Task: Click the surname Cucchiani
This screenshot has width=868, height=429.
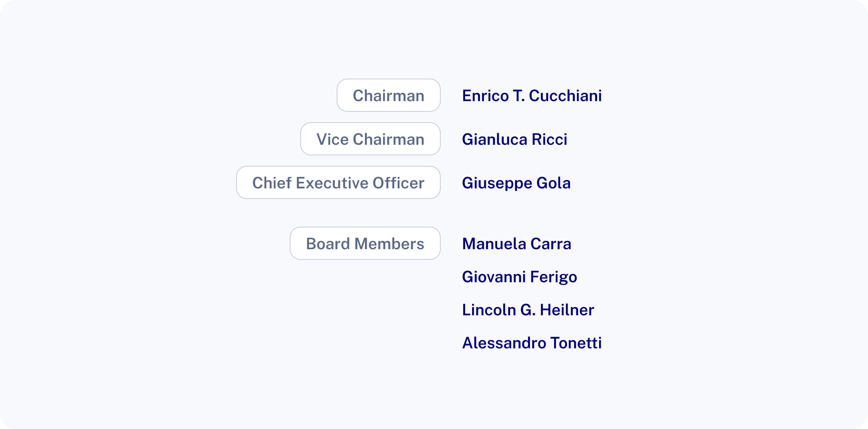Action: point(565,96)
